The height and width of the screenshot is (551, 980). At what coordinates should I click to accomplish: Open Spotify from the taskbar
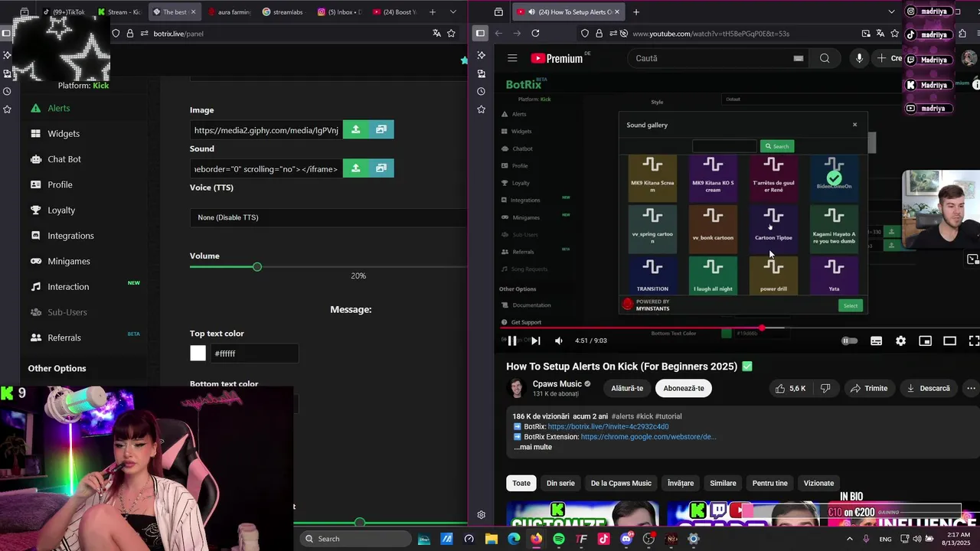pos(559,539)
